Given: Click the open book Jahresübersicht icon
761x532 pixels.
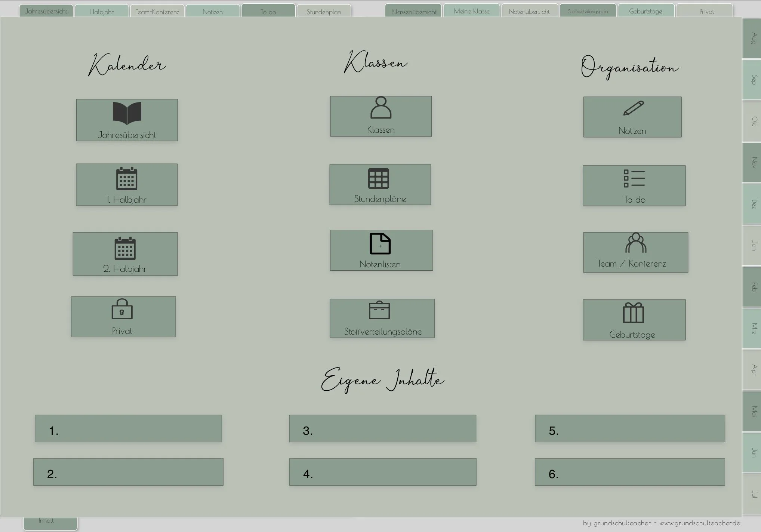Looking at the screenshot, I should coord(127,113).
